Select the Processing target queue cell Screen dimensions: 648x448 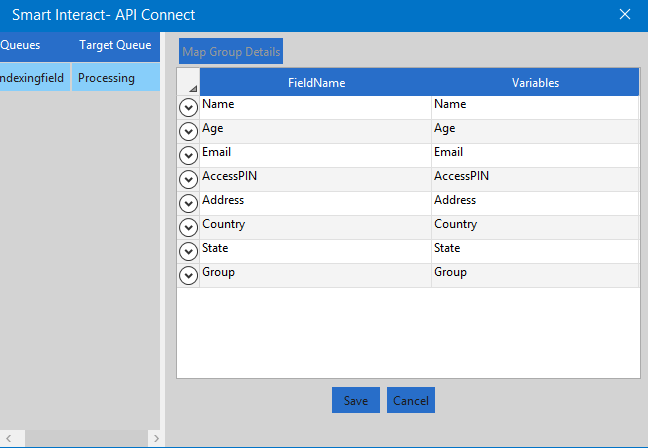115,78
